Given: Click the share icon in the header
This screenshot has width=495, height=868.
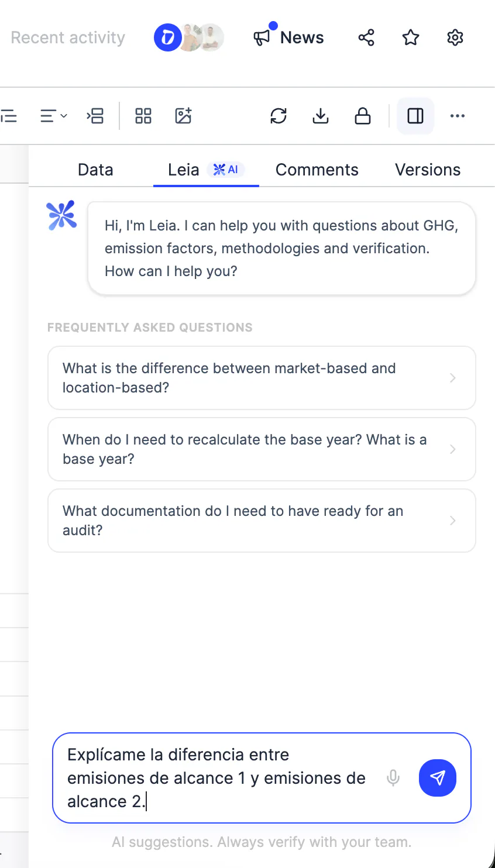Looking at the screenshot, I should click(366, 38).
